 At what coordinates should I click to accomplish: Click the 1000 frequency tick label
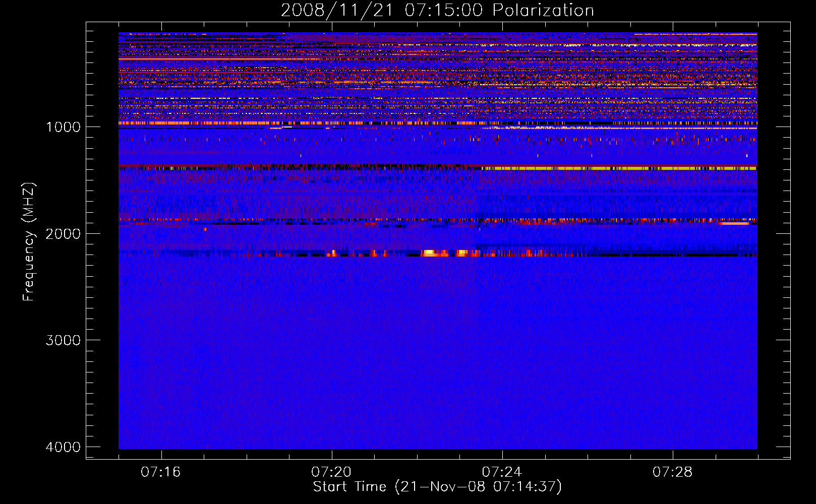[63, 127]
